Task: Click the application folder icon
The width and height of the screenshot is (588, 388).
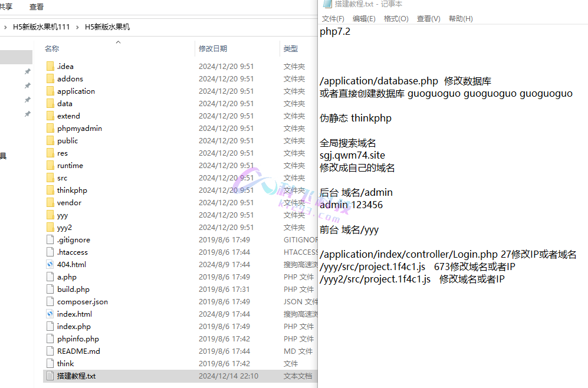Action: coord(50,91)
